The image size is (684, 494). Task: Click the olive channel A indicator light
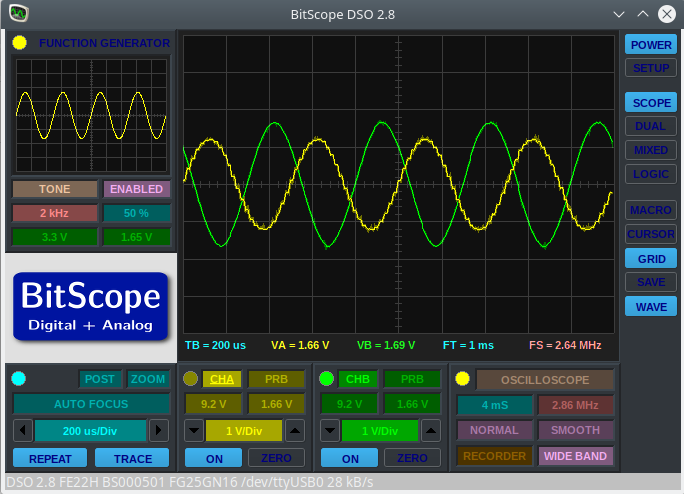coord(191,378)
